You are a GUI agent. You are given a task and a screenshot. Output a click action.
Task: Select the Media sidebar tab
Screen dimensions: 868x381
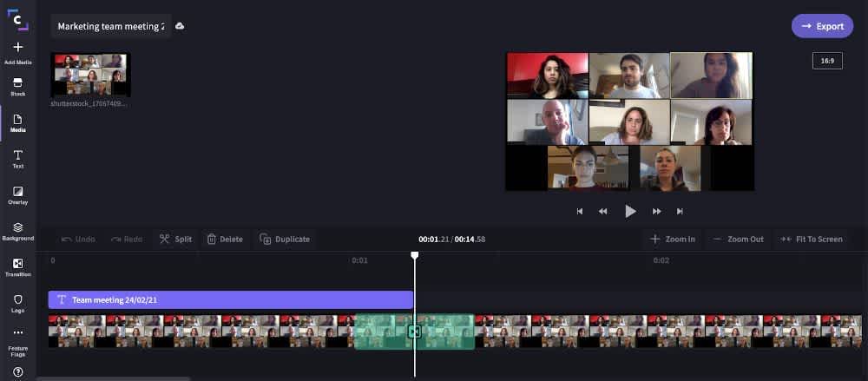point(17,123)
